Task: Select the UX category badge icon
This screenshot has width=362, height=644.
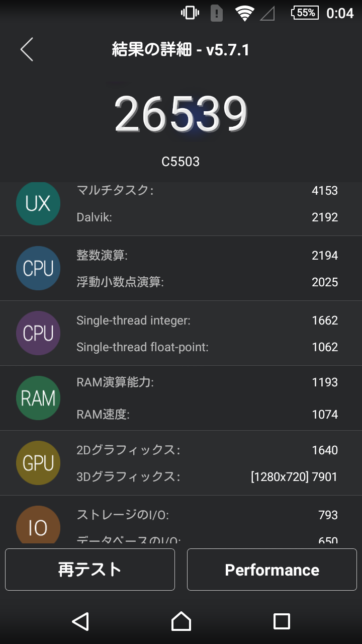Action: click(38, 203)
